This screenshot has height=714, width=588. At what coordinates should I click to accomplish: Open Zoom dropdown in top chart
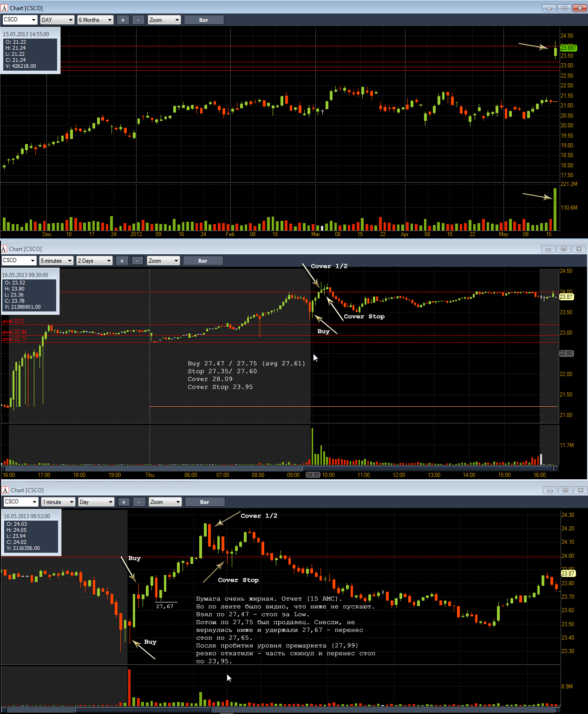tap(164, 20)
